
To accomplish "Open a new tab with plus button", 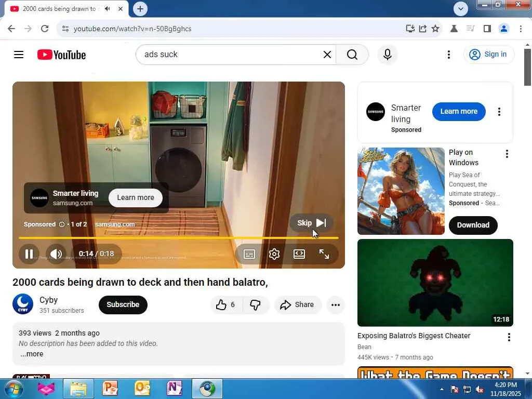I will 140,9.
